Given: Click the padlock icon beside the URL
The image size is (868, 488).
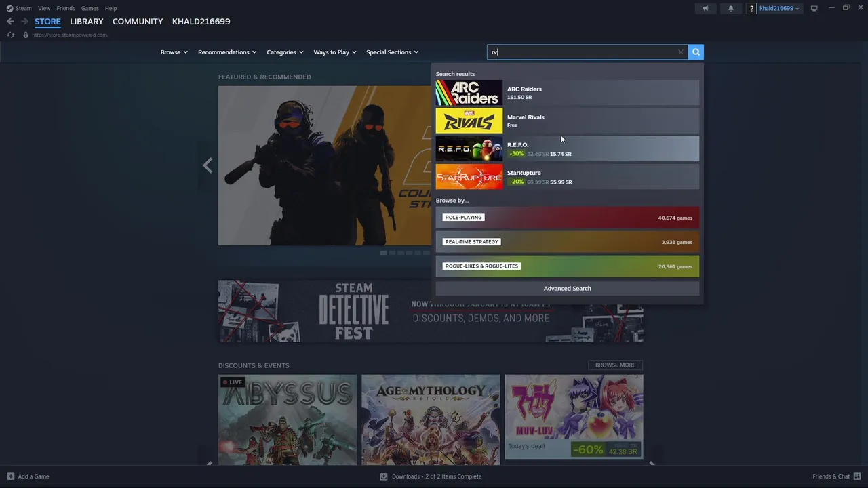Looking at the screenshot, I should [x=26, y=35].
